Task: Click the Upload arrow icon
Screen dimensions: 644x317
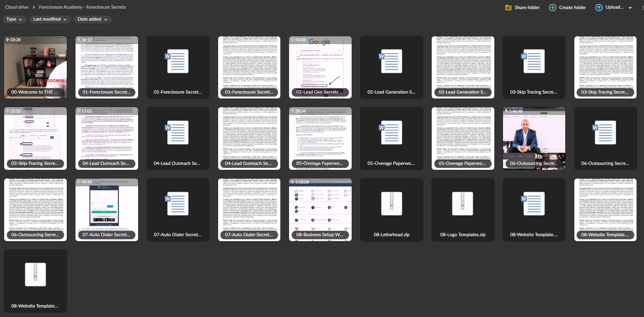Action: pos(599,7)
